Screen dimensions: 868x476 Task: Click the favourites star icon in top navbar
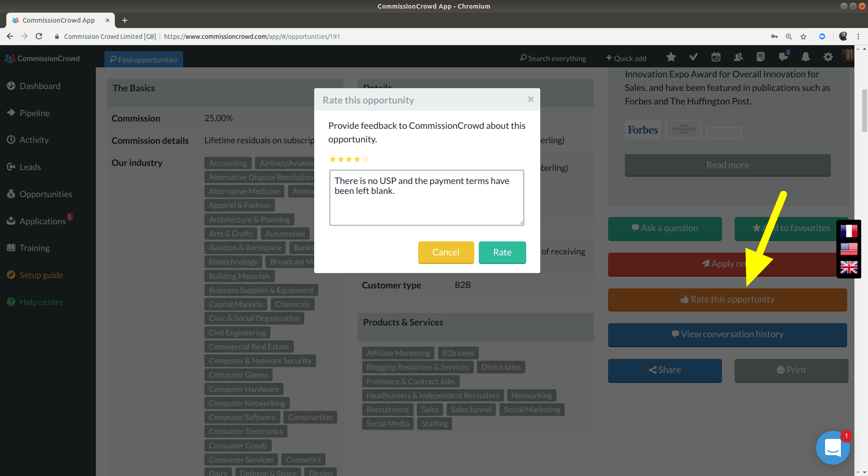click(x=671, y=57)
